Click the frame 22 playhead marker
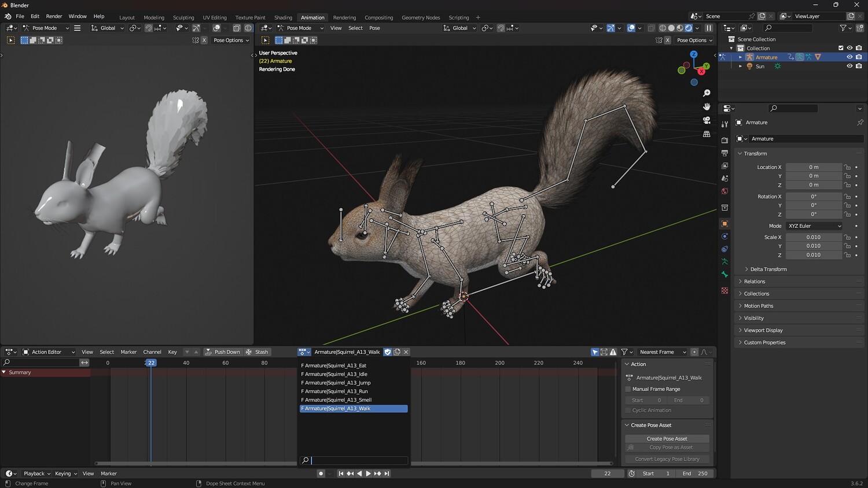868x488 pixels. tap(150, 363)
